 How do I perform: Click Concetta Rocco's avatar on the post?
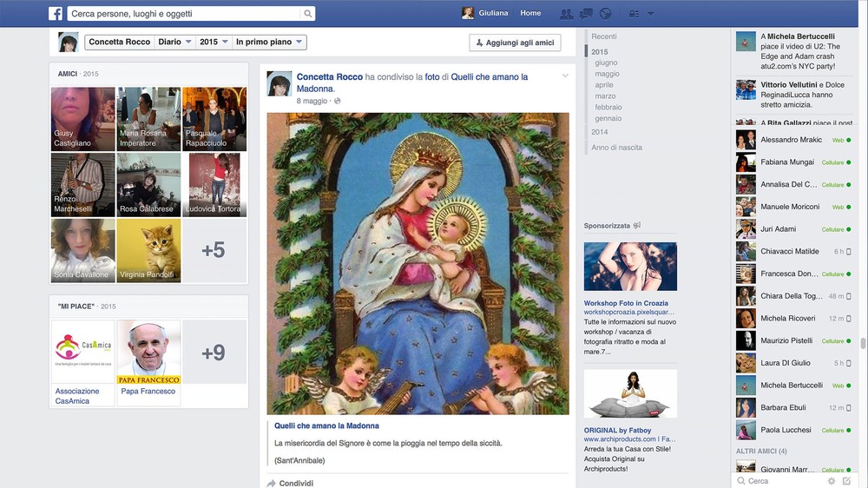[x=279, y=83]
